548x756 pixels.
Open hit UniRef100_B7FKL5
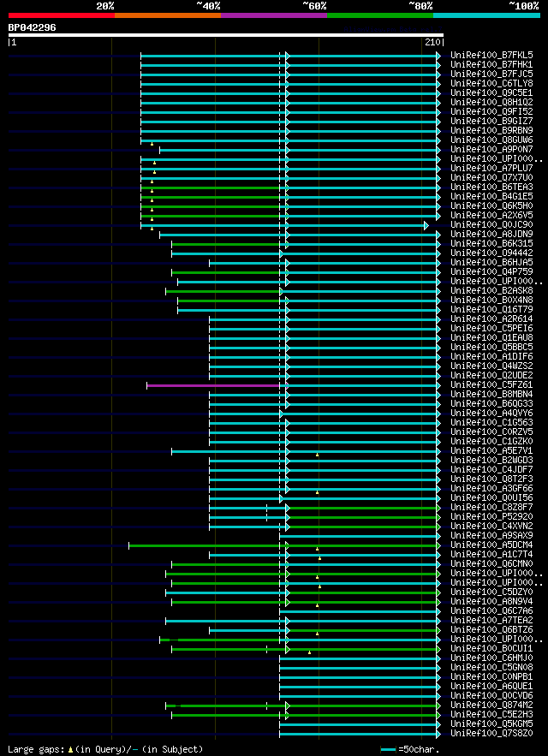pyautogui.click(x=491, y=55)
